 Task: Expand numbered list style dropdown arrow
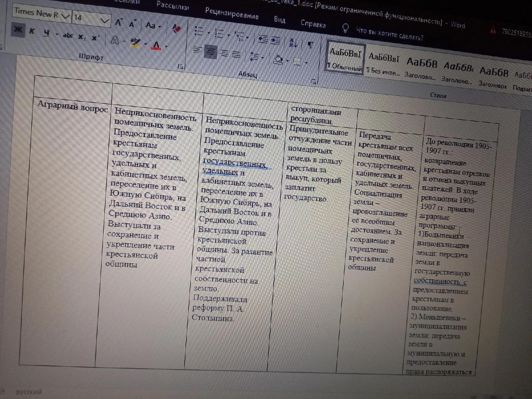(x=228, y=35)
